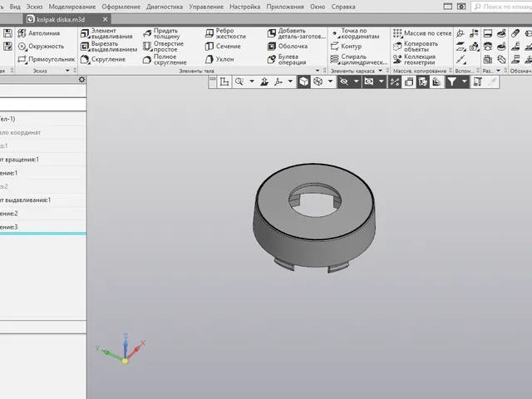Open filter funnel dropdown arrow
The height and width of the screenshot is (399, 532).
click(464, 81)
